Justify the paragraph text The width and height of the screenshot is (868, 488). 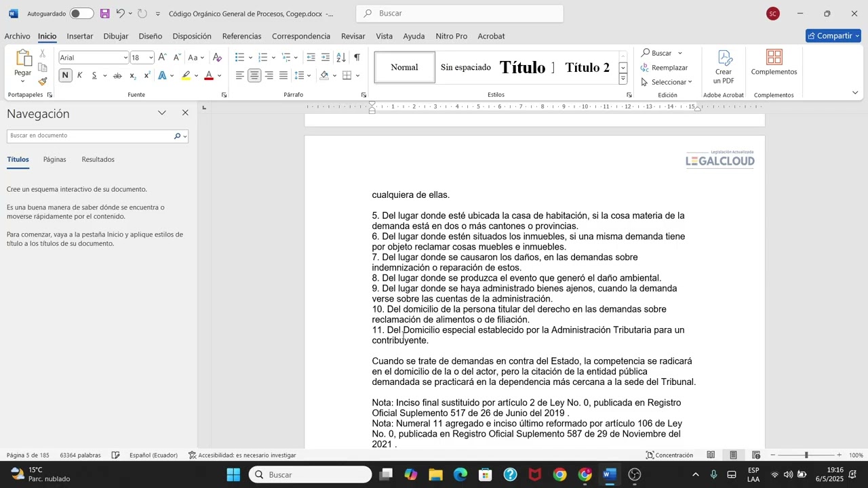283,75
